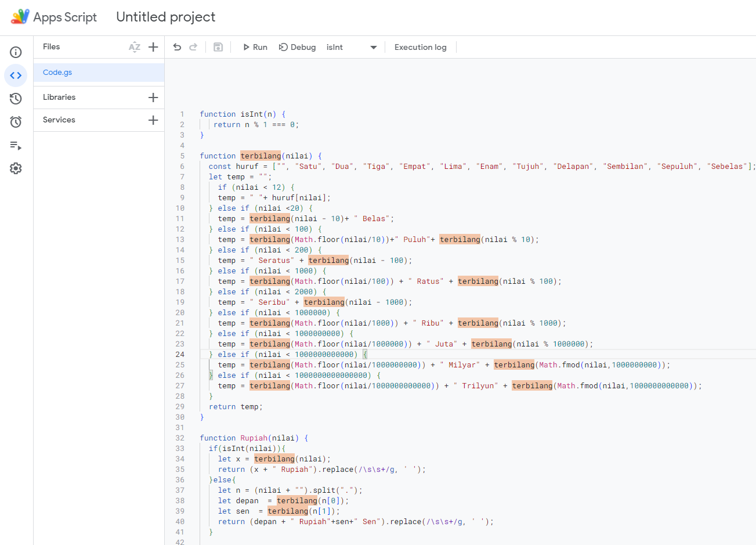Rename the Untitled project title
The width and height of the screenshot is (756, 545).
(x=165, y=17)
